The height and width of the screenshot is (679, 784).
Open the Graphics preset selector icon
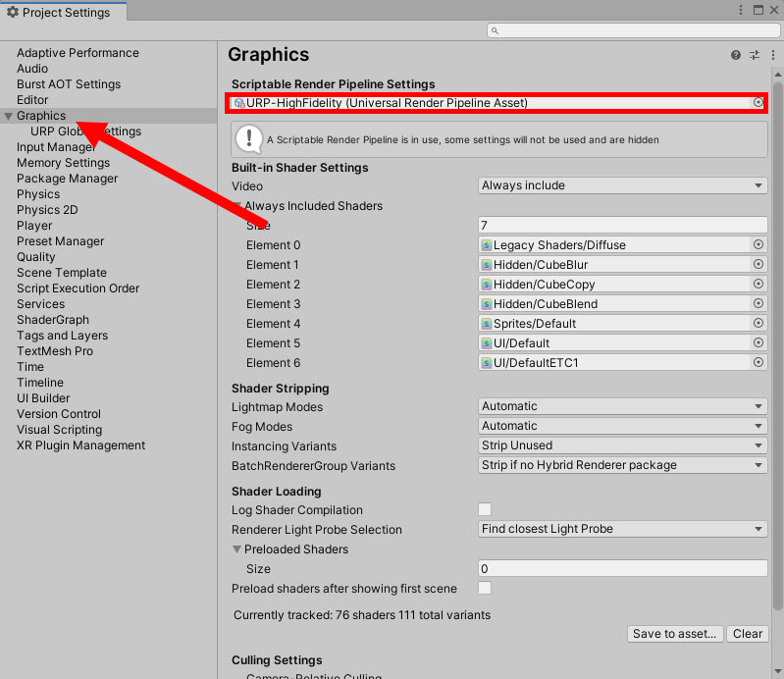pos(755,55)
